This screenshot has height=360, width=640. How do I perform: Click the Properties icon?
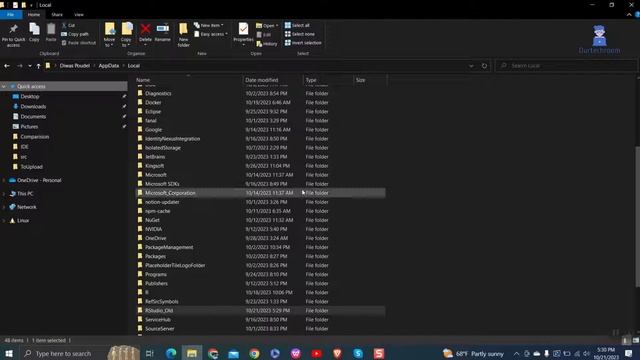pyautogui.click(x=243, y=29)
